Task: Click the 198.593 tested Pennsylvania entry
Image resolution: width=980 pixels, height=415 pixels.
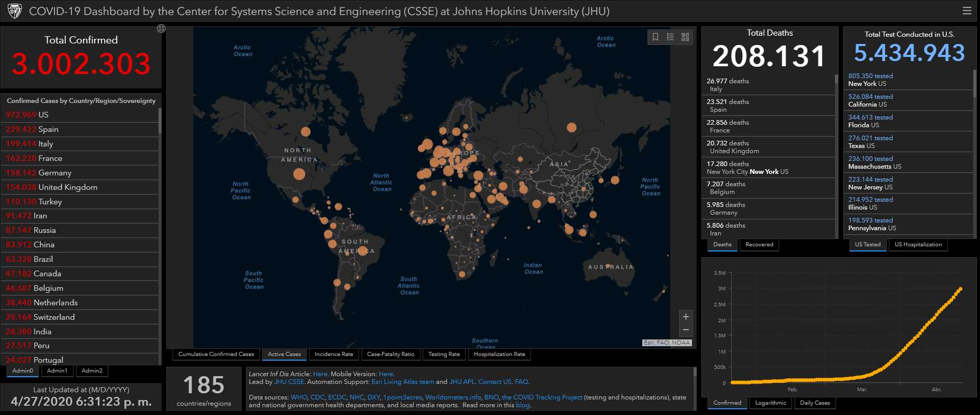Action: pyautogui.click(x=909, y=224)
